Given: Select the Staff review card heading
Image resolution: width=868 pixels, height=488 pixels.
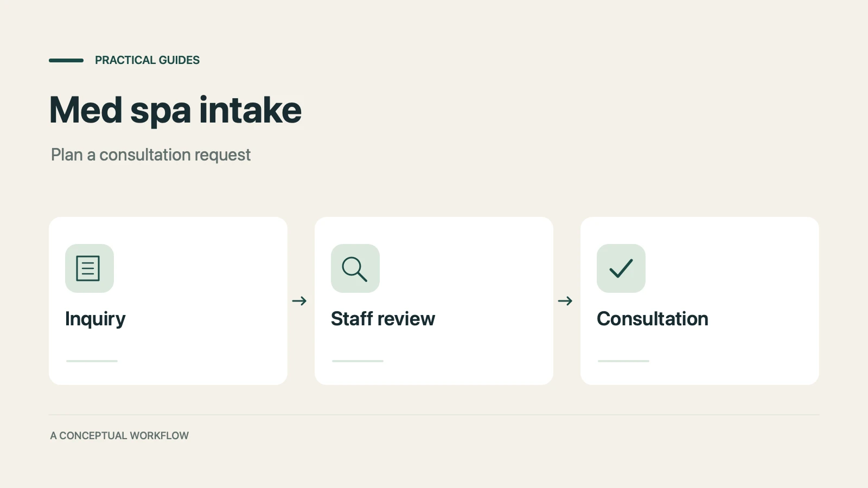Looking at the screenshot, I should coord(383,319).
